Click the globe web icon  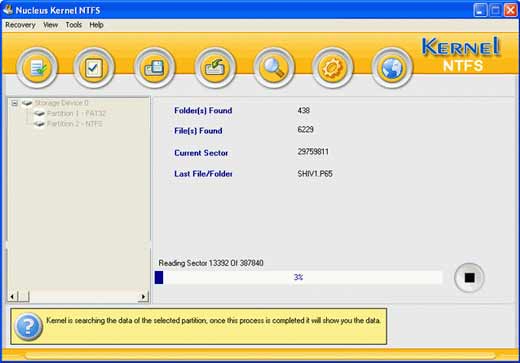pos(392,68)
